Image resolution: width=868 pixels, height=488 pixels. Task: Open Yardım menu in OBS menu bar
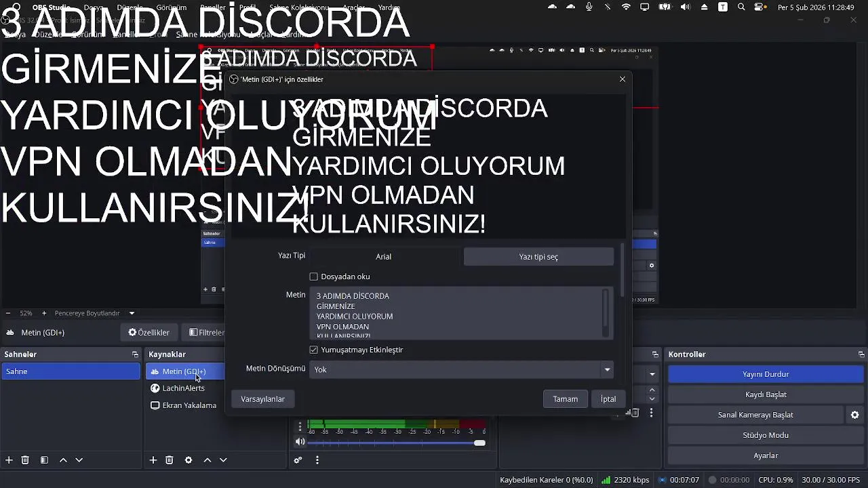pyautogui.click(x=389, y=7)
